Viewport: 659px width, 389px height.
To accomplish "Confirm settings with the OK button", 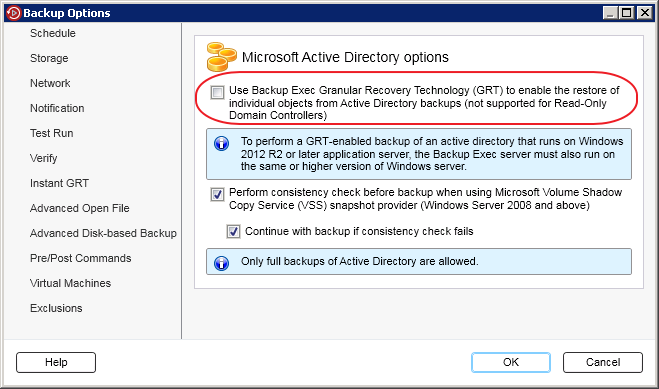I will pyautogui.click(x=511, y=363).
